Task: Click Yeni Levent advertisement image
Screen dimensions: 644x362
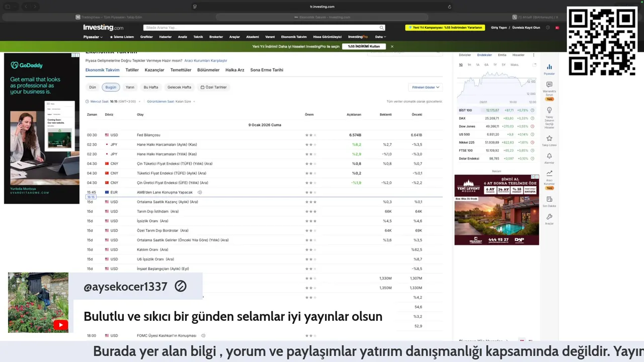Action: click(x=497, y=210)
